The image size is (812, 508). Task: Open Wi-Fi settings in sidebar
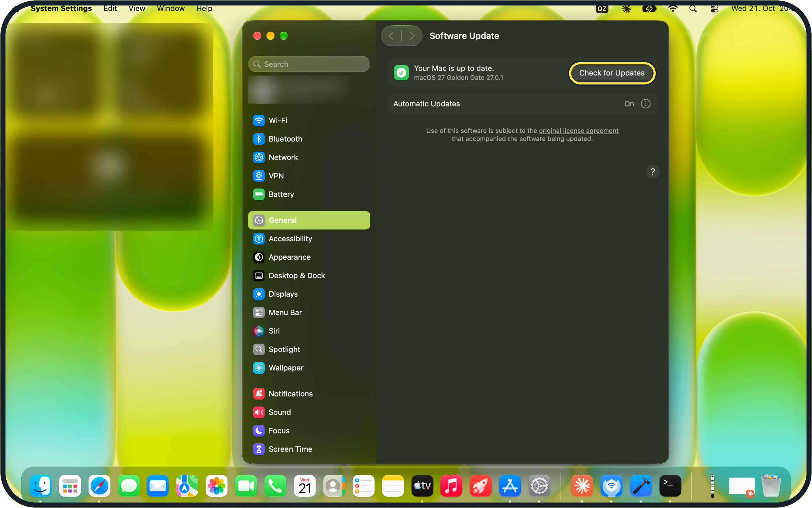[x=309, y=120]
